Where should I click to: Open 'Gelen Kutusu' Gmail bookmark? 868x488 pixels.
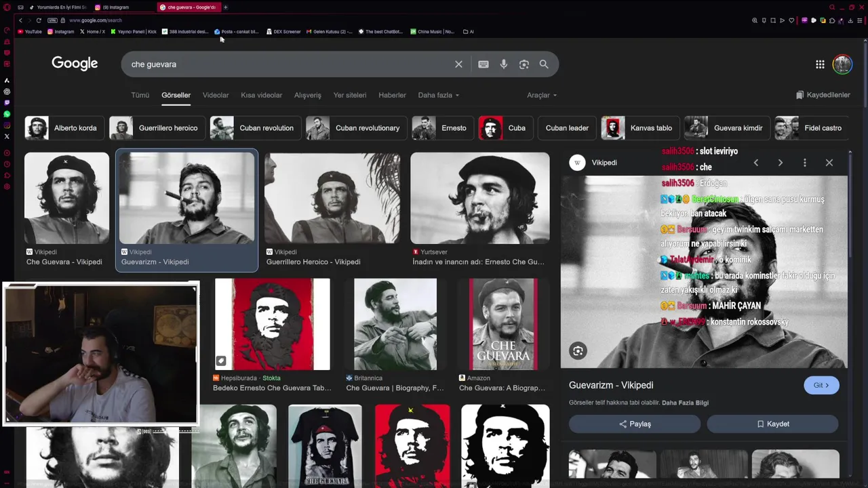330,31
